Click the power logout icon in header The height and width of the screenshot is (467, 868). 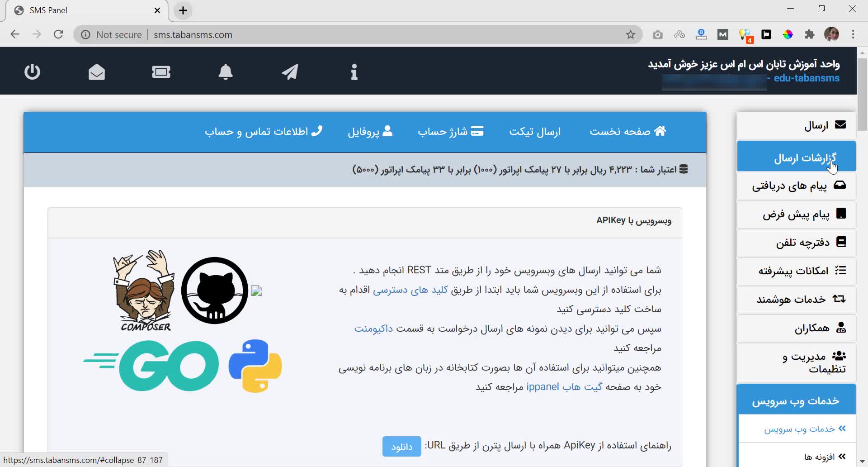point(32,72)
